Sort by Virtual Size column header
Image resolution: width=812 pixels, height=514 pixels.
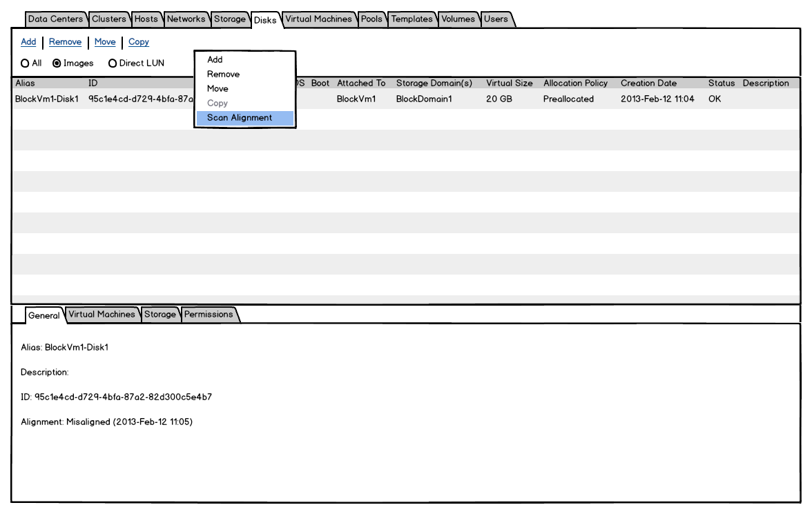pyautogui.click(x=509, y=83)
